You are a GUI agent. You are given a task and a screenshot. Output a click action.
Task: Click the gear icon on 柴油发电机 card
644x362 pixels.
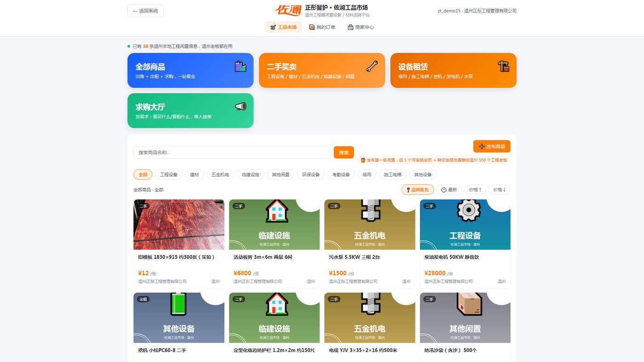tap(468, 211)
